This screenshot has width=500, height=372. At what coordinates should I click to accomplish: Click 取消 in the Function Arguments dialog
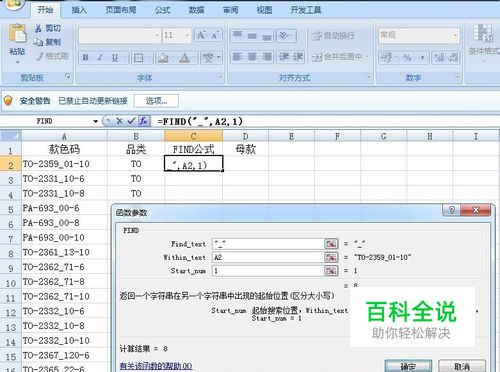(x=462, y=367)
